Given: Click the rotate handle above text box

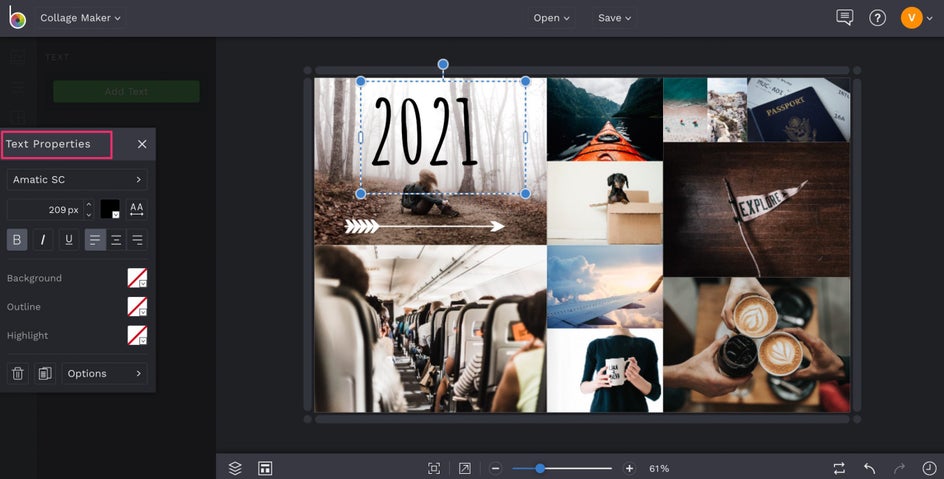Looking at the screenshot, I should point(443,64).
